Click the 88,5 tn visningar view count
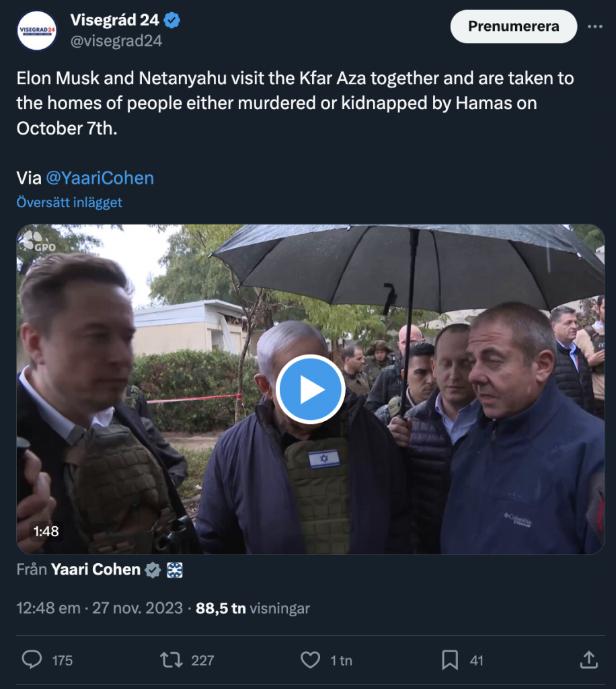Image resolution: width=616 pixels, height=689 pixels. 252,608
